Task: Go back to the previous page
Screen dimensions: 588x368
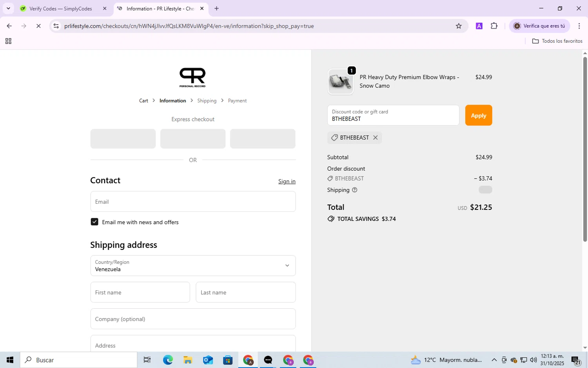Action: coord(9,26)
